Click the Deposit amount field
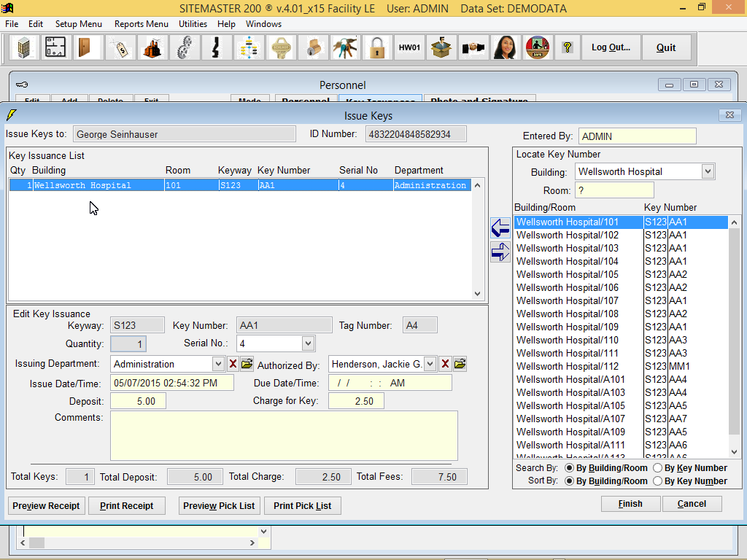The image size is (747, 560). coord(138,401)
